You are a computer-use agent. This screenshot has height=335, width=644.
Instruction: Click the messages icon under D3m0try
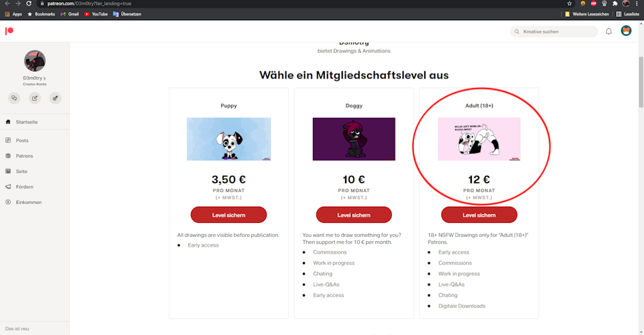click(x=15, y=98)
